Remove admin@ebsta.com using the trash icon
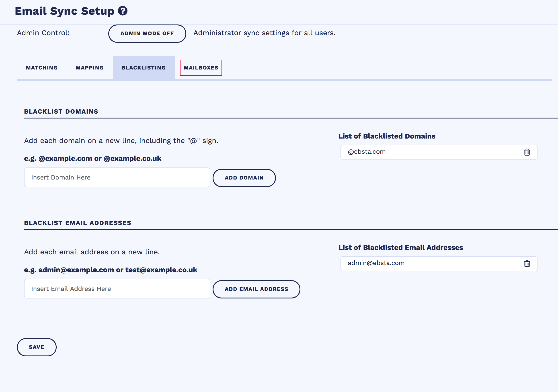558x392 pixels. pos(527,263)
